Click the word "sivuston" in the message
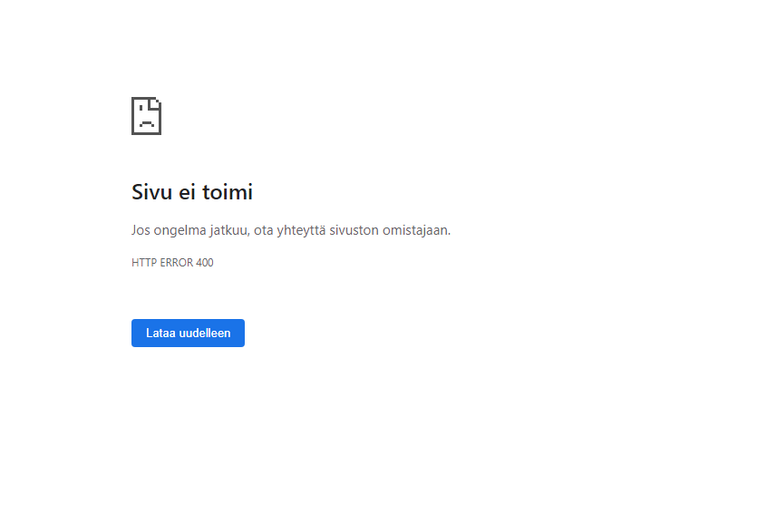Screen dimensions: 757x532 [x=354, y=230]
